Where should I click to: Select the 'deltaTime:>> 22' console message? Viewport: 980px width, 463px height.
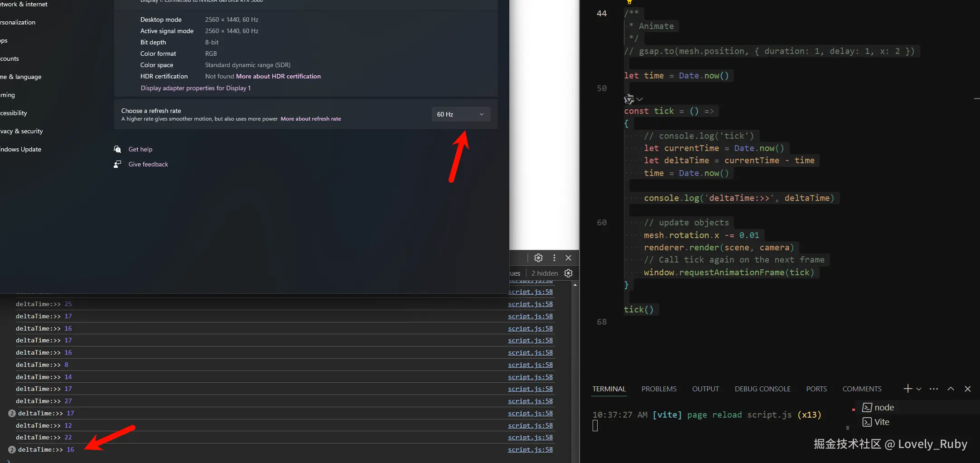[x=44, y=437]
